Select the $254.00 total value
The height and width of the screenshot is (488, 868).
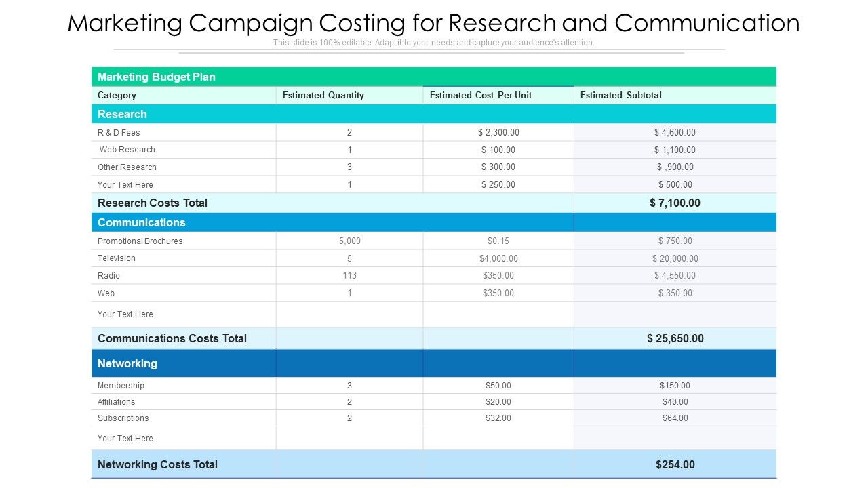tap(675, 464)
